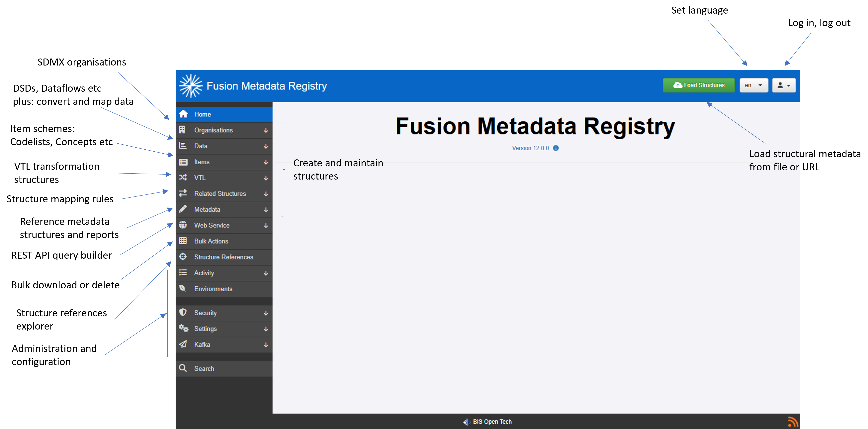Click the version info circle icon
Image resolution: width=868 pixels, height=429 pixels.
click(556, 148)
